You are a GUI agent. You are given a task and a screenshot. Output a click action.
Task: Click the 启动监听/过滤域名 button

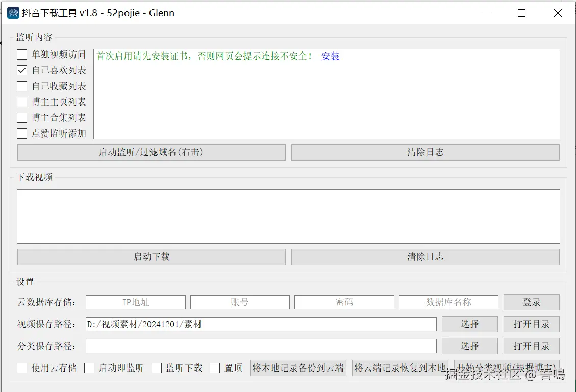point(152,152)
